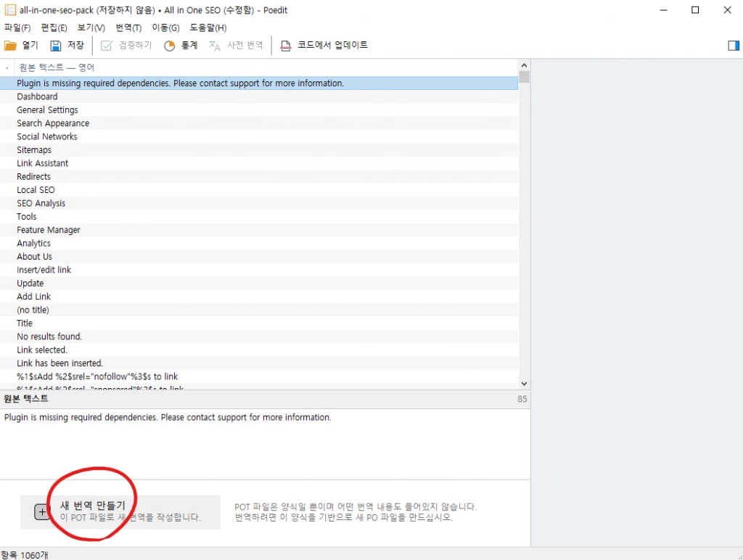
Task: Click the 새 번역 만들기 button
Action: [x=120, y=511]
